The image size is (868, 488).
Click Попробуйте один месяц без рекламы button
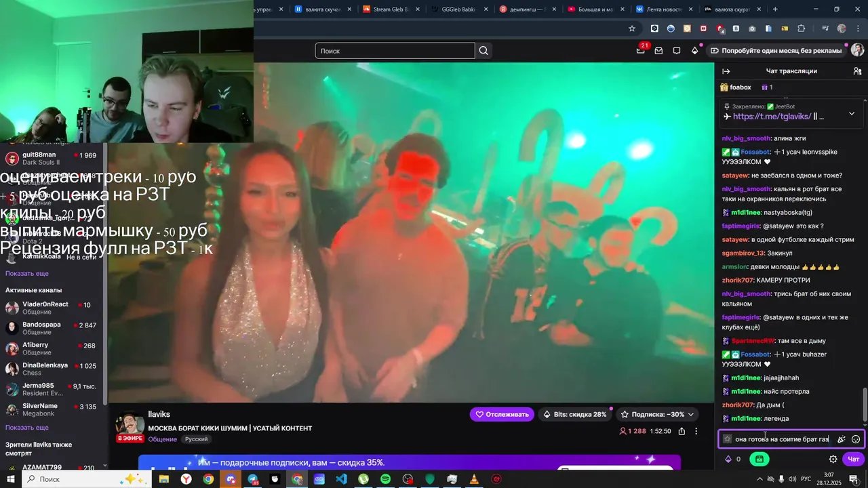(776, 51)
